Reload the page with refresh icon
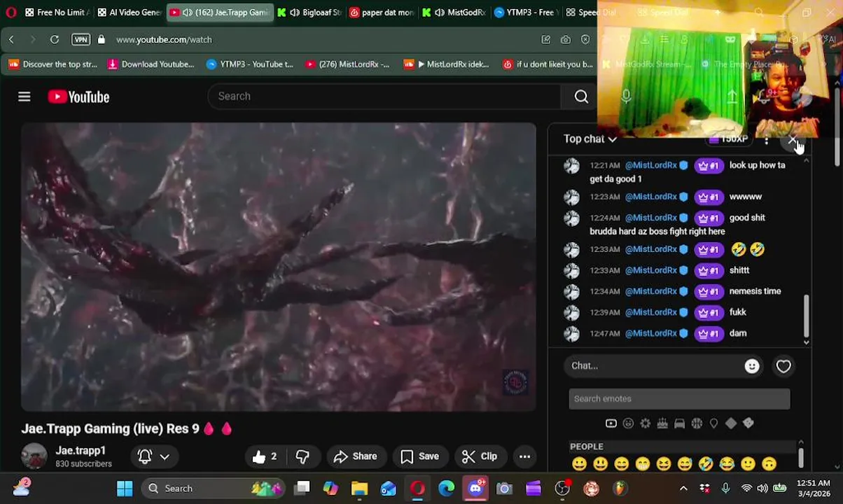Screen dimensions: 843x504 click(54, 40)
